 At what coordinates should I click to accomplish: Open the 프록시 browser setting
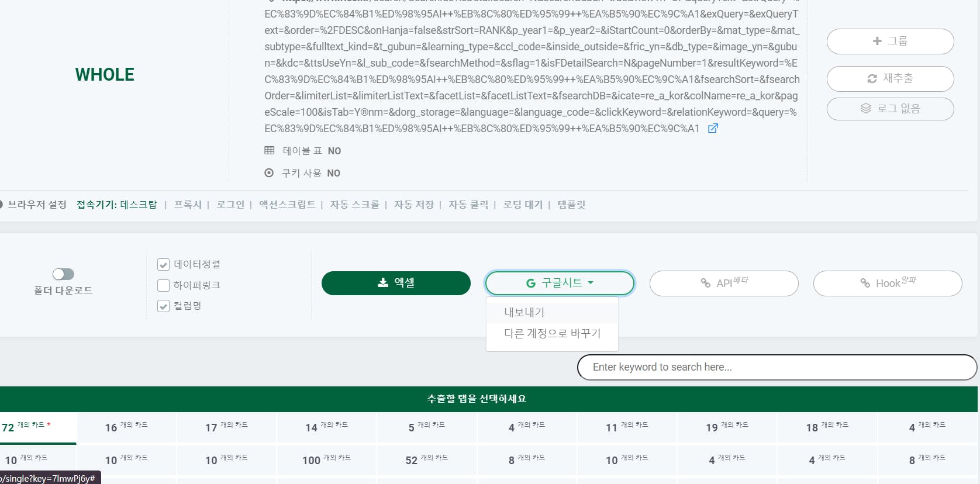(x=188, y=205)
